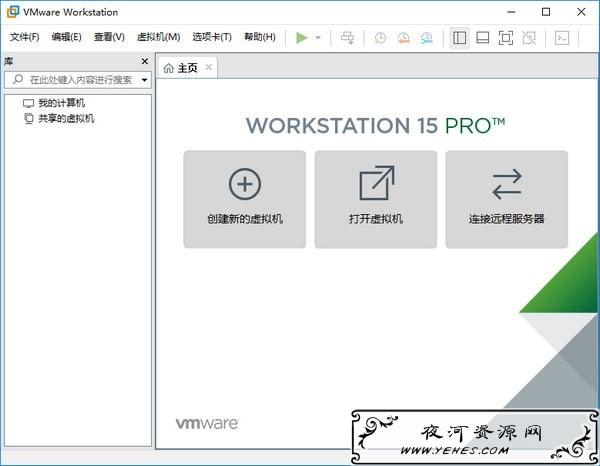Screen dimensions: 600x466
Task: Click the green Power On play button
Action: 302,37
